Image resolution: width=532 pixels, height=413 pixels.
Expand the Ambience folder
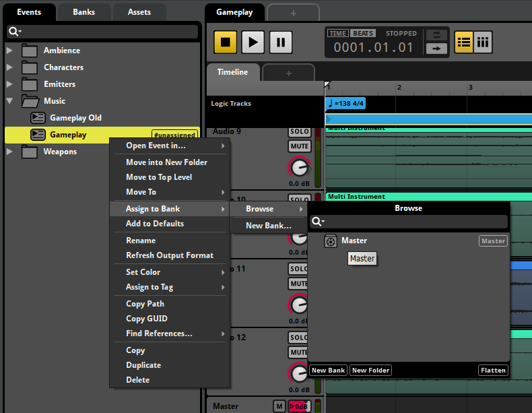9,51
